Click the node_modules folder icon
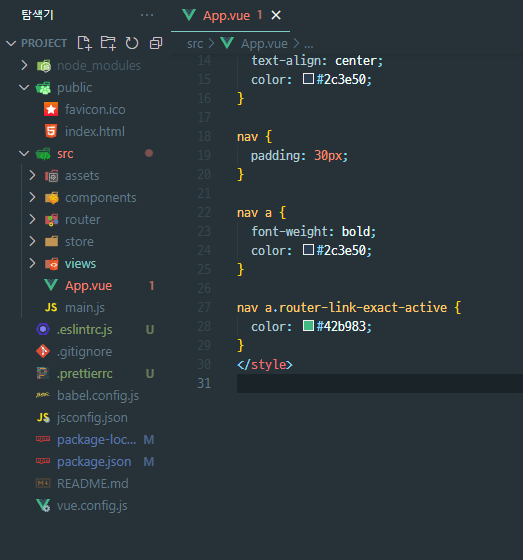Screen dimensions: 523x560 click(44, 66)
